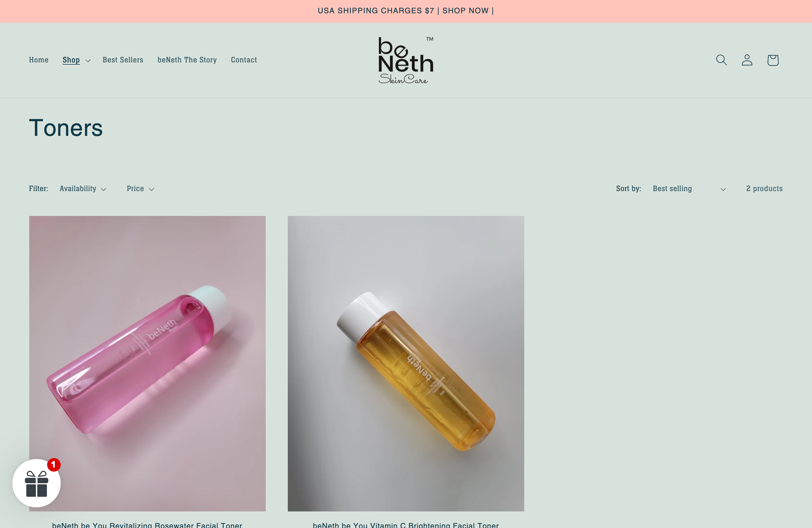812x528 pixels.
Task: Open the pink Rosewater toner image
Action: (147, 363)
